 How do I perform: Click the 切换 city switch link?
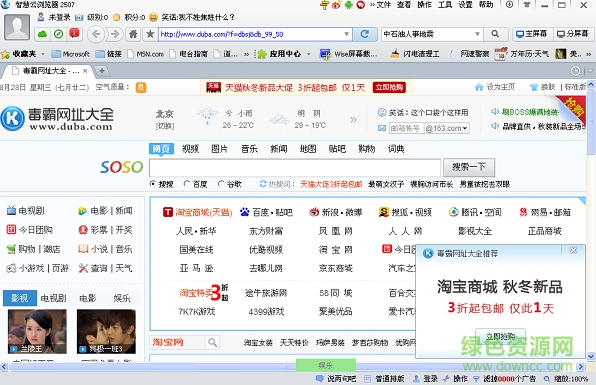pos(165,126)
